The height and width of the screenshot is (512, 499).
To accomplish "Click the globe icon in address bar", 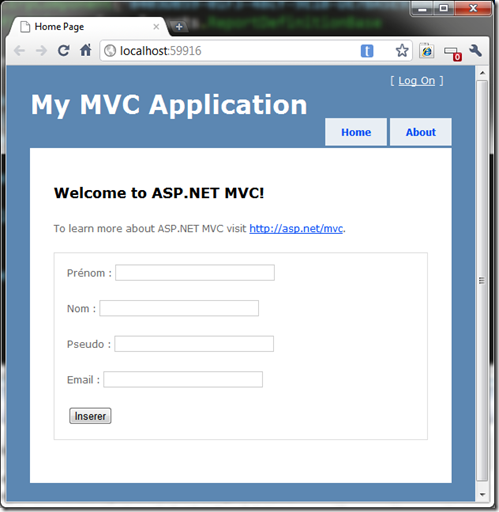I will 110,51.
